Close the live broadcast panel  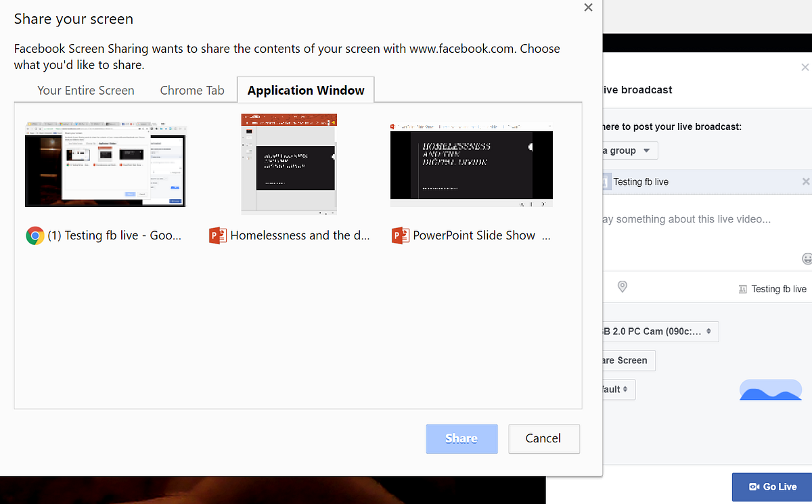(805, 68)
